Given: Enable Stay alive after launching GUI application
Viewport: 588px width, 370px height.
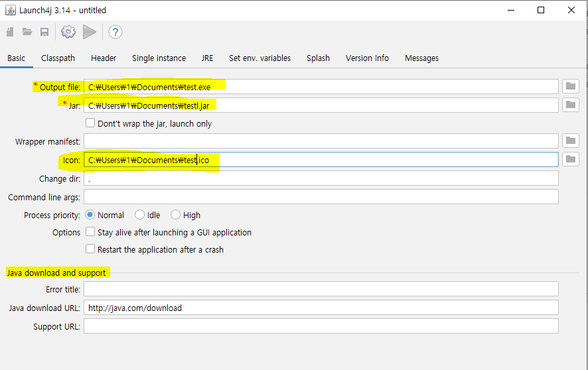Looking at the screenshot, I should pyautogui.click(x=90, y=232).
